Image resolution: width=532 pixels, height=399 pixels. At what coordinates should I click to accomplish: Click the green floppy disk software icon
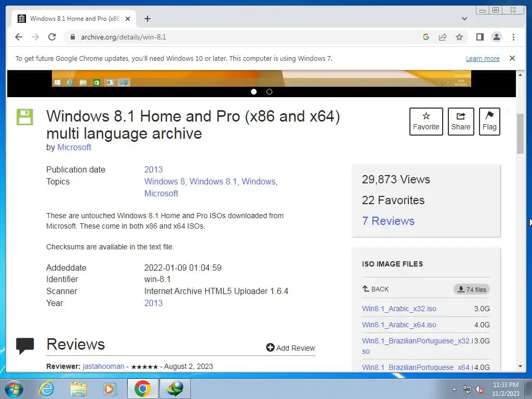25,117
